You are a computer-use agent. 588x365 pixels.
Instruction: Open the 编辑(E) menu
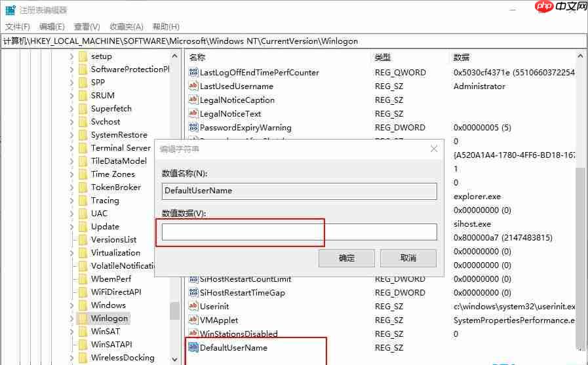pos(52,27)
